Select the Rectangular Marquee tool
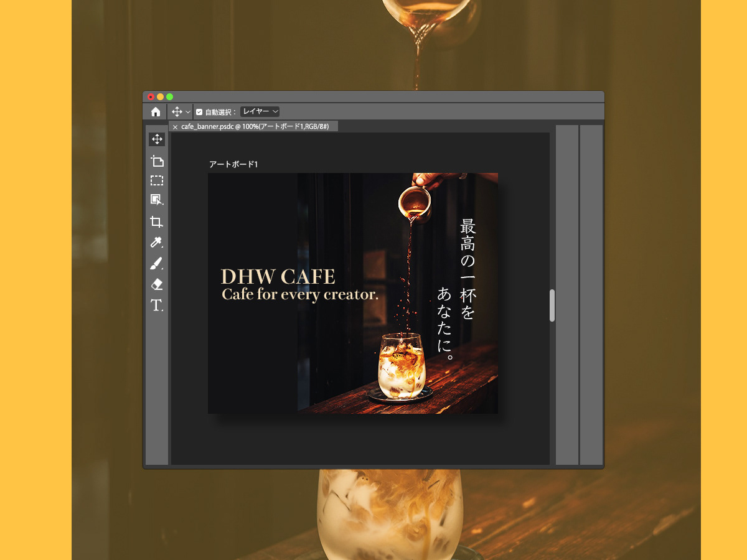 click(157, 180)
